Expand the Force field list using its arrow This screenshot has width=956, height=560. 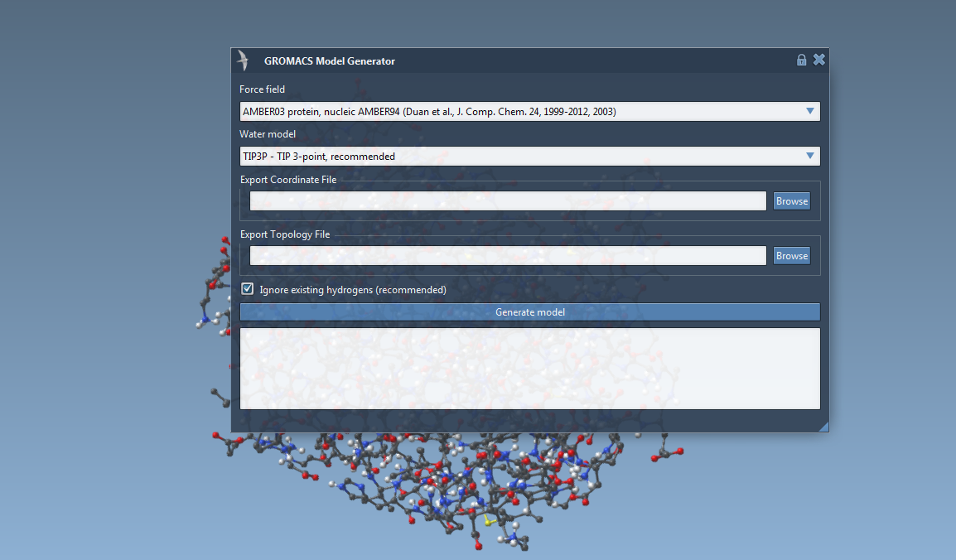[809, 111]
